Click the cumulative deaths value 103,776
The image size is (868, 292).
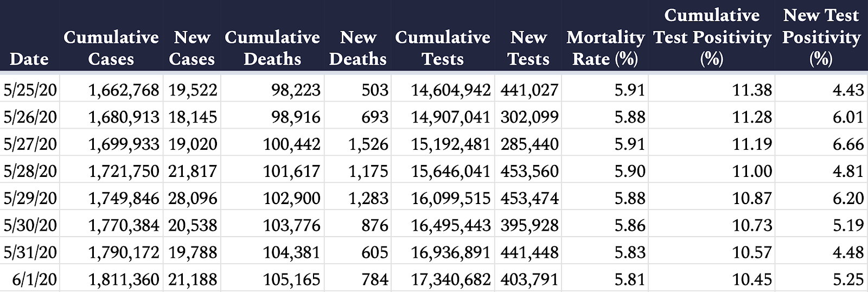(292, 225)
